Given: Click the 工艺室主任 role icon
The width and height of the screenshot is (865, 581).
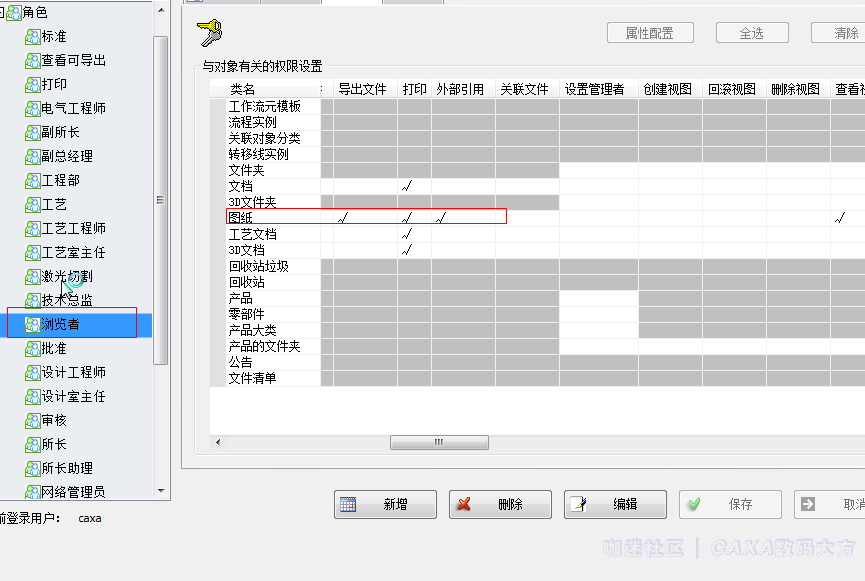Looking at the screenshot, I should coord(33,253).
